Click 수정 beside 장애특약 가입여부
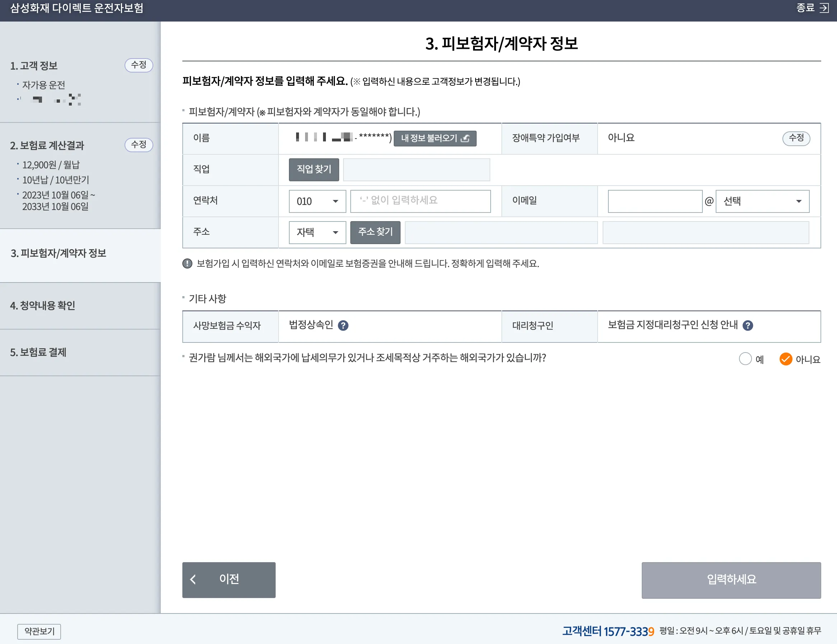837x644 pixels. coord(796,138)
